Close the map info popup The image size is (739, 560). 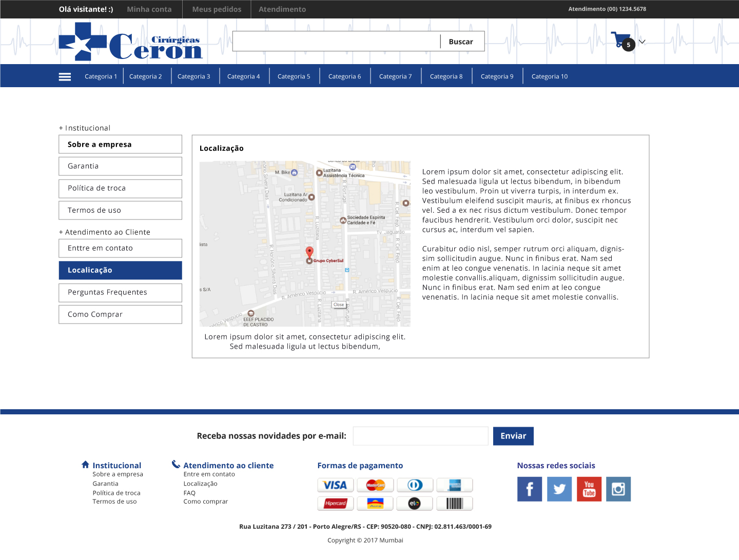click(339, 305)
